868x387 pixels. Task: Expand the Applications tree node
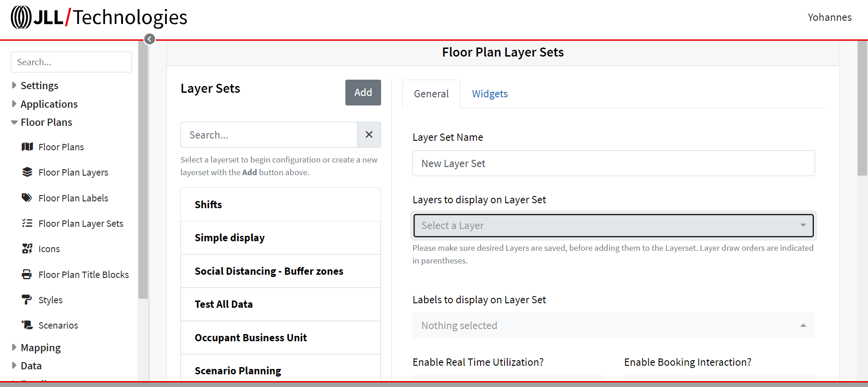tap(14, 104)
